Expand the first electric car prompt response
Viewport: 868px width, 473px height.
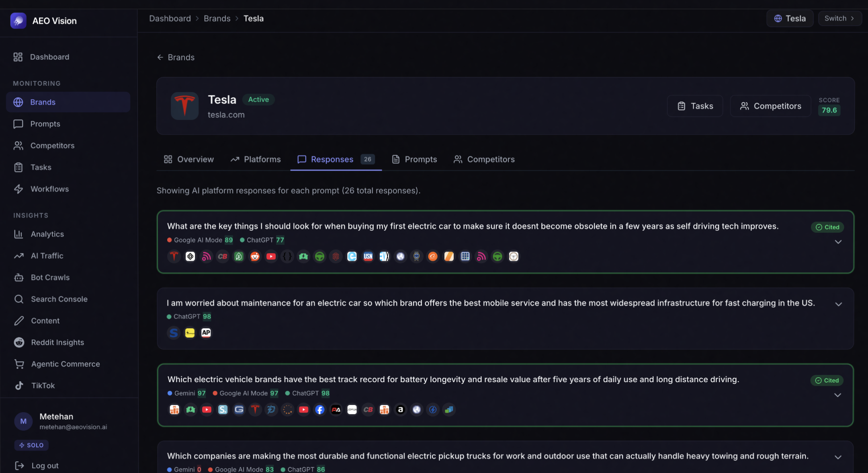tap(838, 242)
